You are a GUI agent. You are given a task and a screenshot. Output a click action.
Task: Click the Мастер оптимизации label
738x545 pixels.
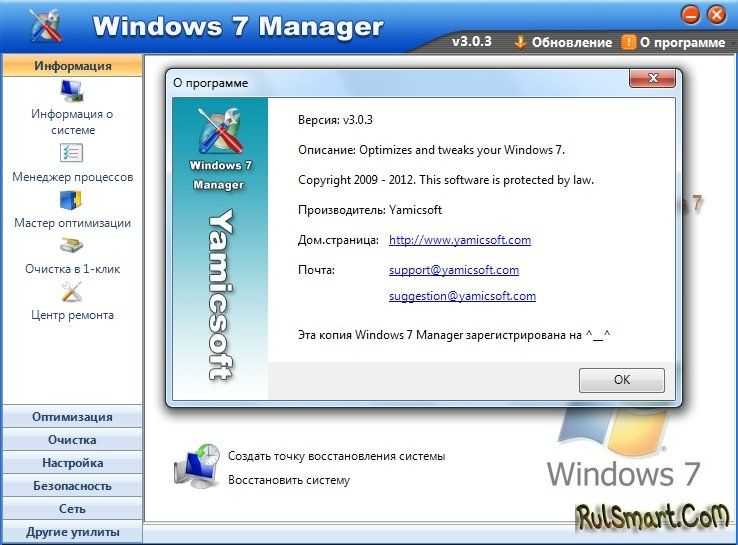pos(72,223)
